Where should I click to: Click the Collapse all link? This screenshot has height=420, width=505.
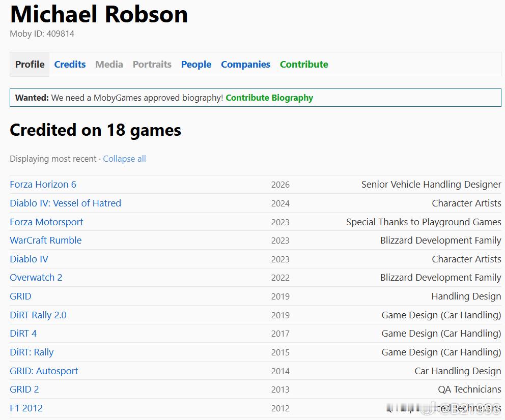point(124,159)
